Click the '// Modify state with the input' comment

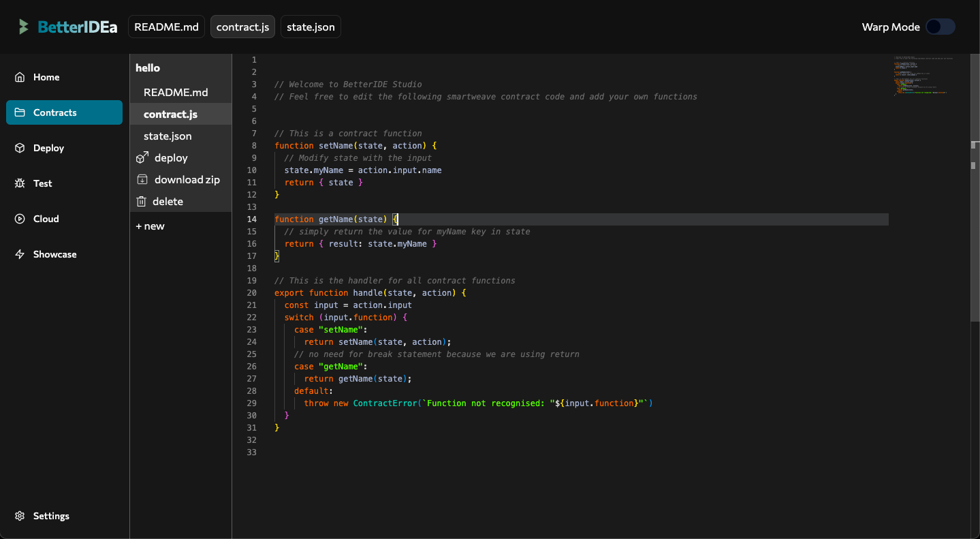358,158
